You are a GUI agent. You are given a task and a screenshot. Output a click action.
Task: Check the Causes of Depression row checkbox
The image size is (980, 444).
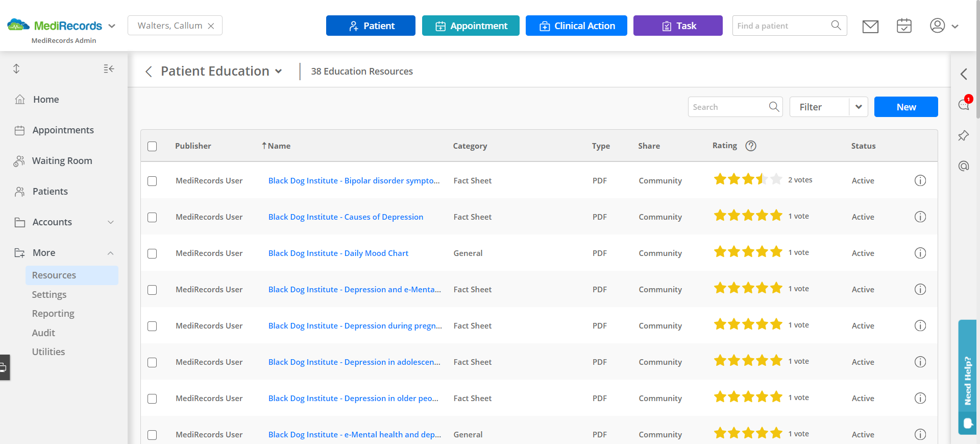click(152, 217)
